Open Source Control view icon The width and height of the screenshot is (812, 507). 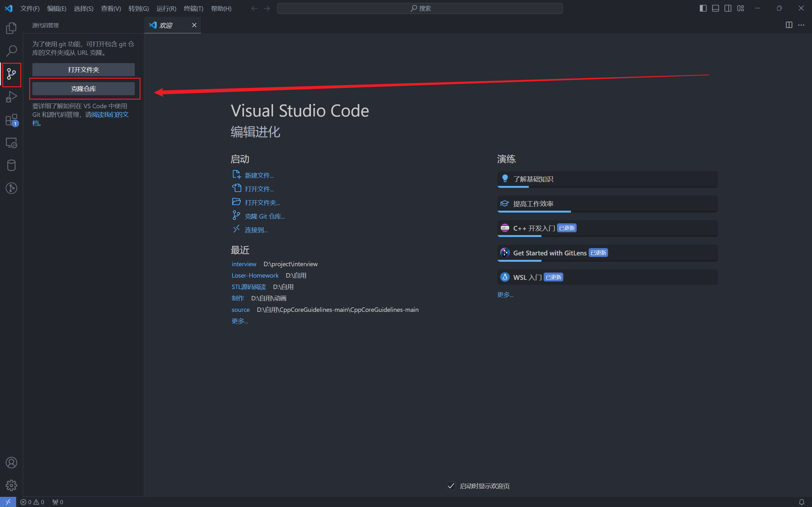coord(11,74)
